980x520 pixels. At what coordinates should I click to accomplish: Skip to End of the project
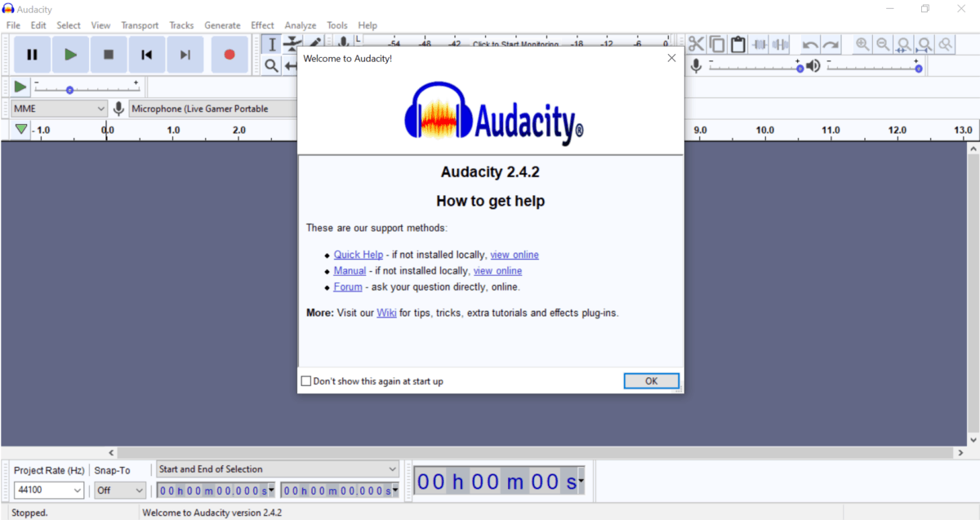tap(185, 55)
